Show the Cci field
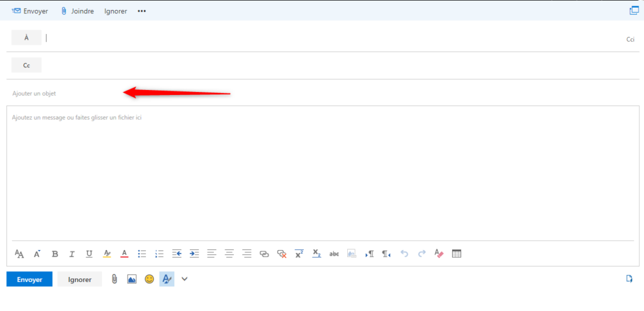644x311 pixels. 630,39
